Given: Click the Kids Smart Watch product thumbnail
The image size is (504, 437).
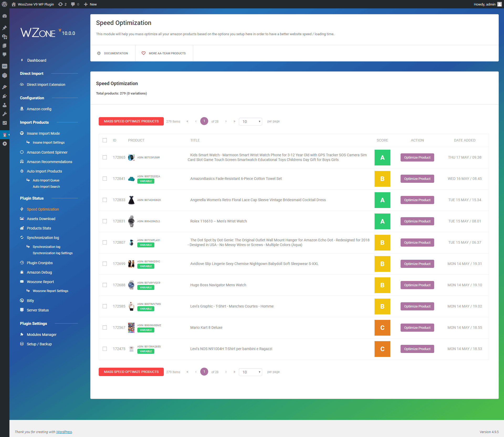Looking at the screenshot, I should point(131,158).
